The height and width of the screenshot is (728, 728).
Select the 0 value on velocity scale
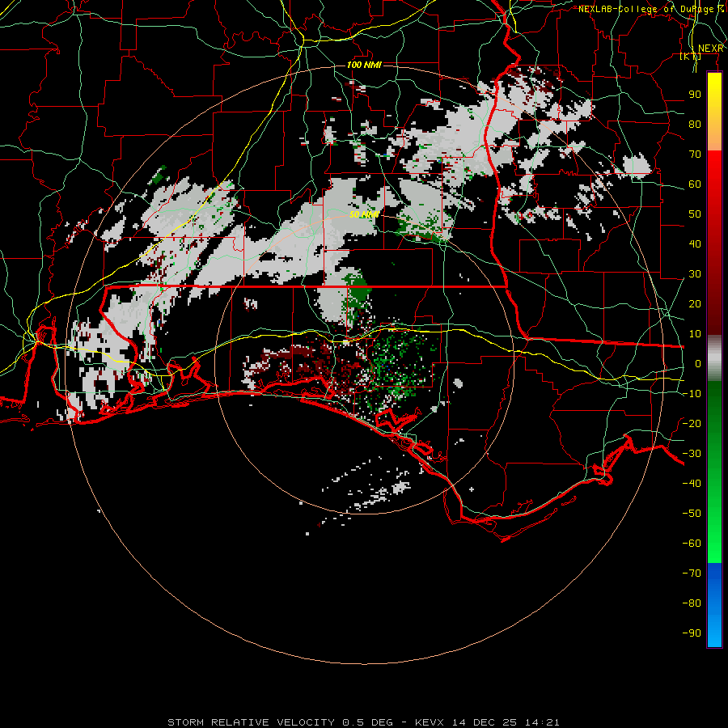click(698, 363)
